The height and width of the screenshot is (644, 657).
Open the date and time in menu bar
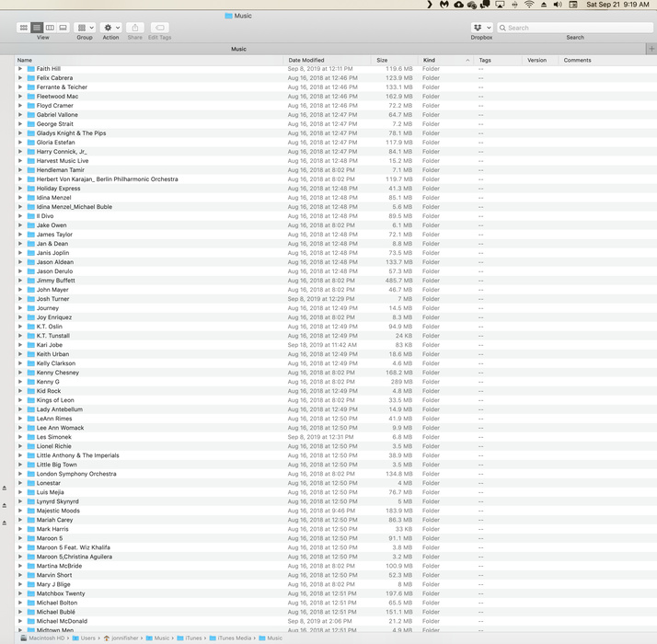coord(617,5)
